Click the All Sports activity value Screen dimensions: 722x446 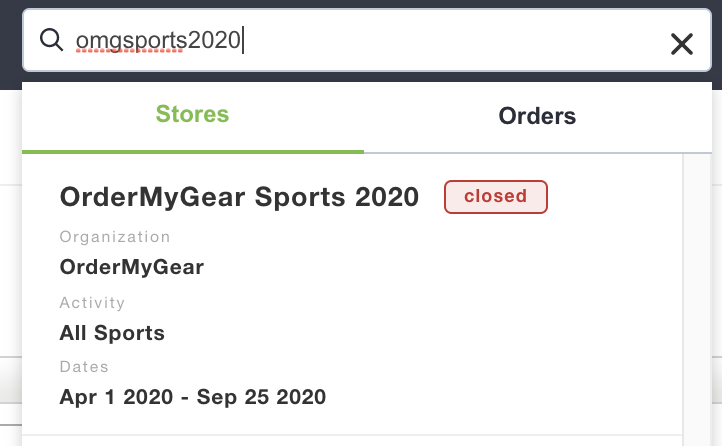pyautogui.click(x=112, y=333)
